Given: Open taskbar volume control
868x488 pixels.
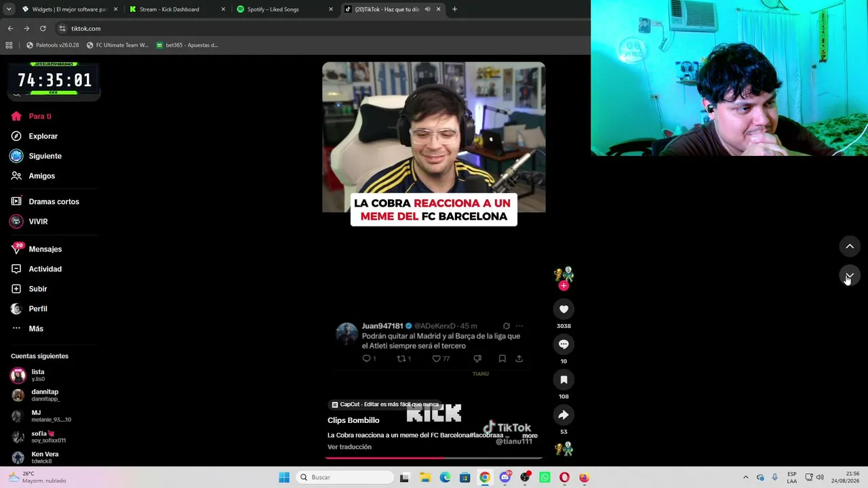Looking at the screenshot, I should point(820,477).
